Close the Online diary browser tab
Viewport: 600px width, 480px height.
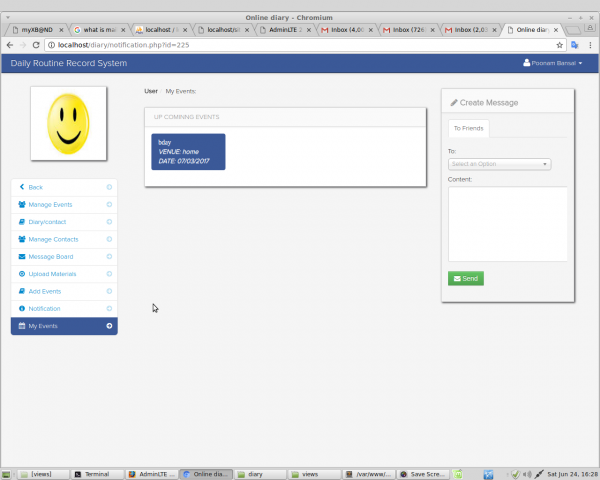click(x=556, y=30)
